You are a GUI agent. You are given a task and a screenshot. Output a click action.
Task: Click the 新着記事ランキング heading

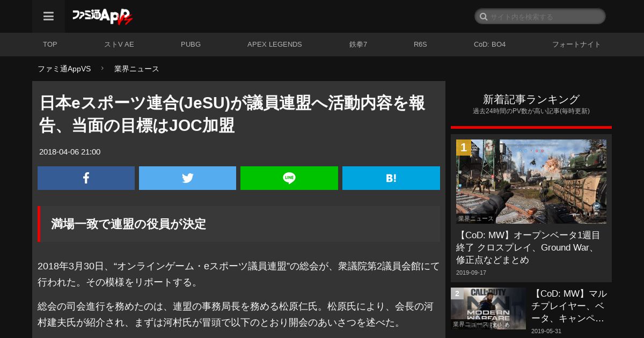[531, 99]
